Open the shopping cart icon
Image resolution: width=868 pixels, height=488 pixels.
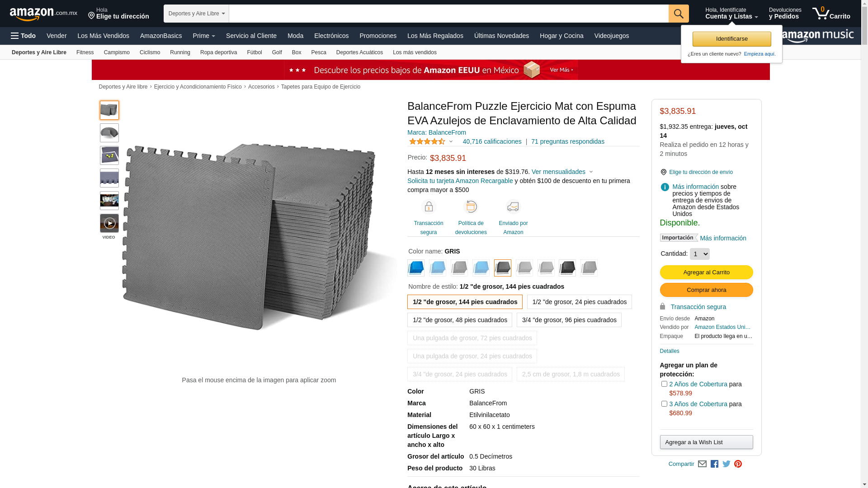(831, 14)
